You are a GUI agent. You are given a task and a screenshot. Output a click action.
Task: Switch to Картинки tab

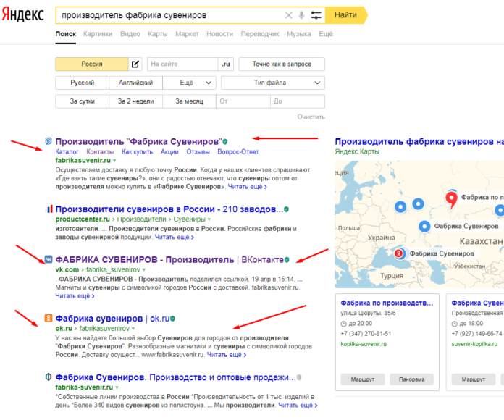coord(98,34)
